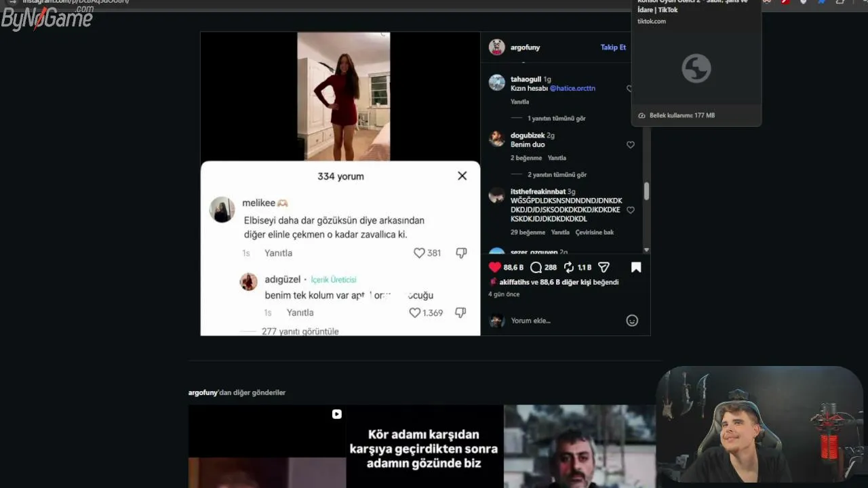Reply to tahaogull's comment with Yanıtla

[519, 102]
